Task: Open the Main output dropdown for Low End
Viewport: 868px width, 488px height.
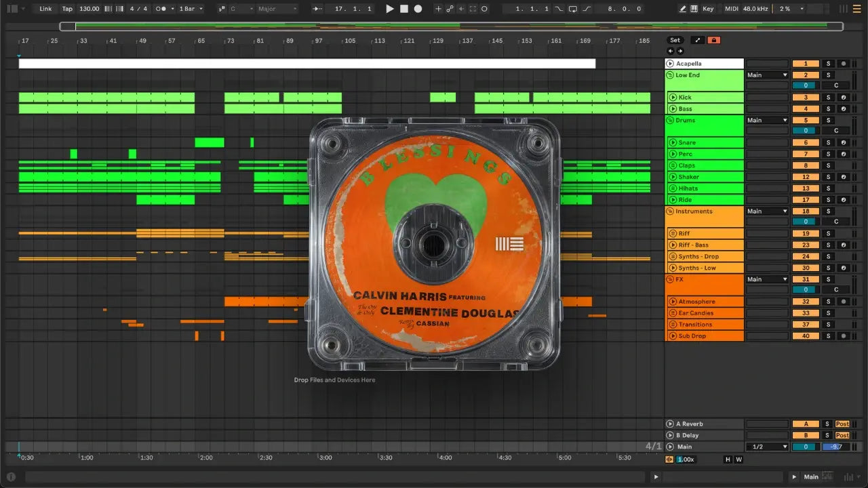Action: pyautogui.click(x=767, y=75)
